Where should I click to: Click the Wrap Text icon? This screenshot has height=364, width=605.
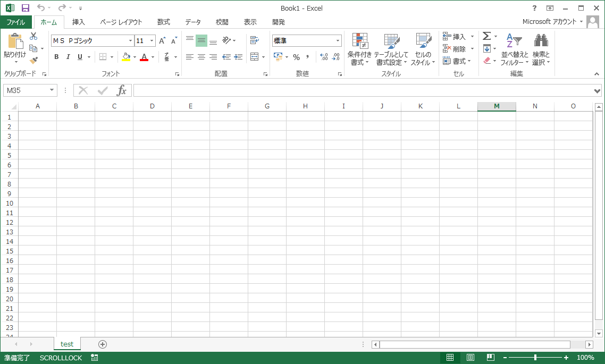tap(254, 40)
